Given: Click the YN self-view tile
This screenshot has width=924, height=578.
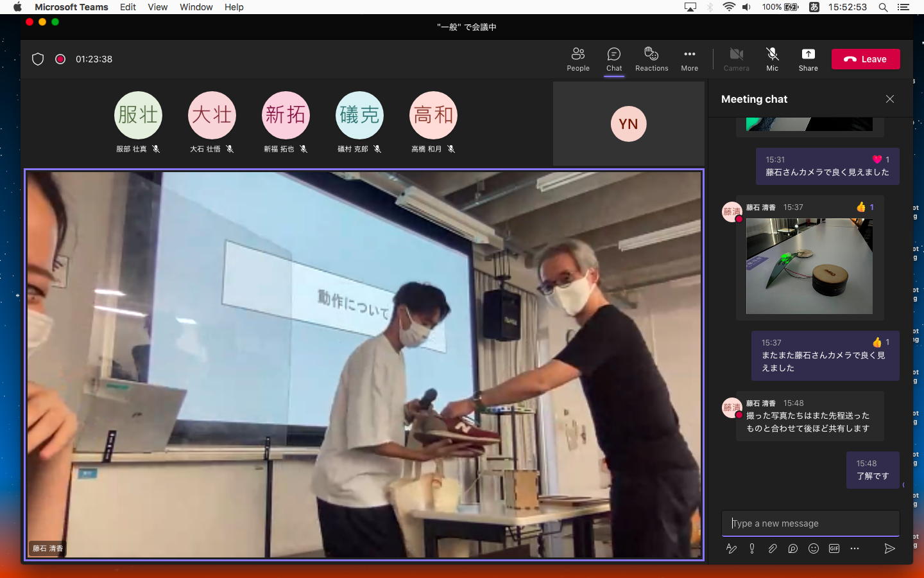Looking at the screenshot, I should (x=628, y=123).
